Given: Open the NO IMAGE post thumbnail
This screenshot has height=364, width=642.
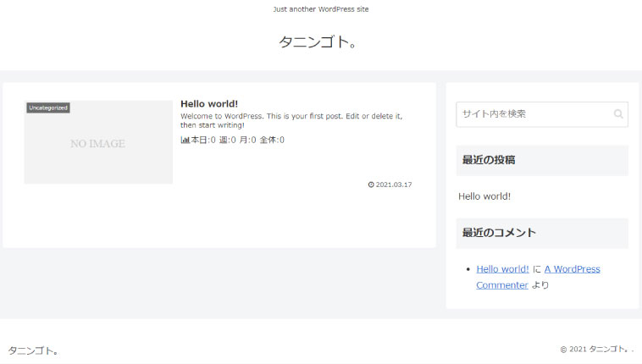Looking at the screenshot, I should (98, 143).
